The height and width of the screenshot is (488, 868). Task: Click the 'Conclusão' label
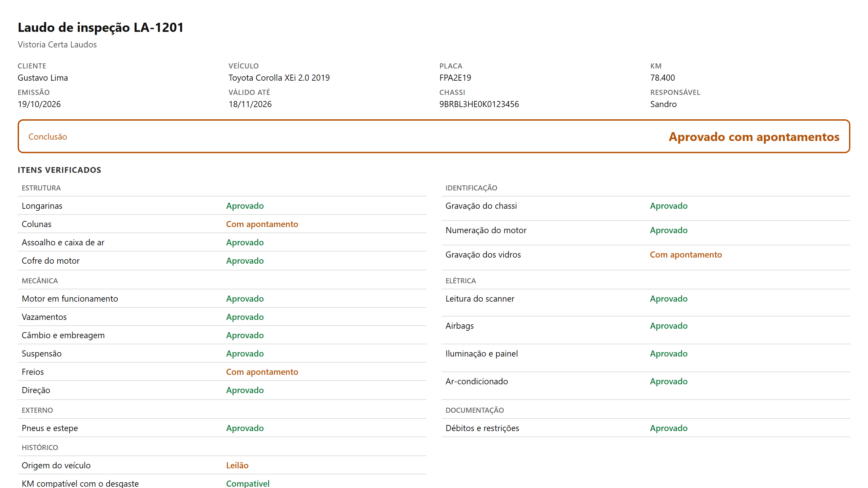(x=48, y=137)
